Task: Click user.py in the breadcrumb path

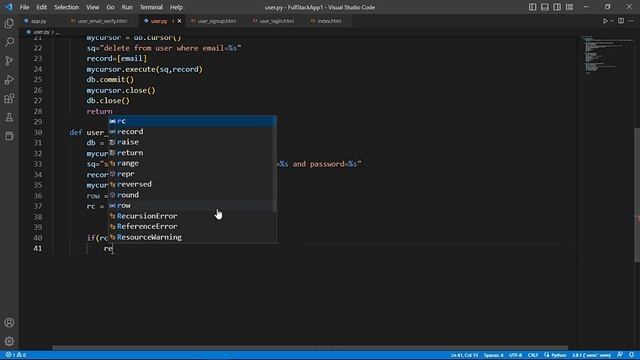Action: (x=40, y=32)
